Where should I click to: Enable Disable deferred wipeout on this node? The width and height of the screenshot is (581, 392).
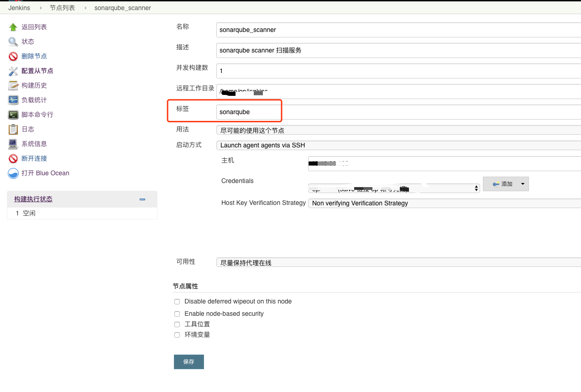click(177, 302)
